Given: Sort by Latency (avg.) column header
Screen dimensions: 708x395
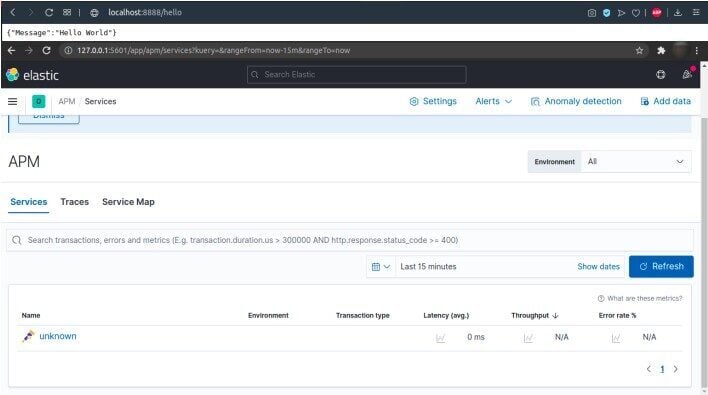Looking at the screenshot, I should (446, 316).
